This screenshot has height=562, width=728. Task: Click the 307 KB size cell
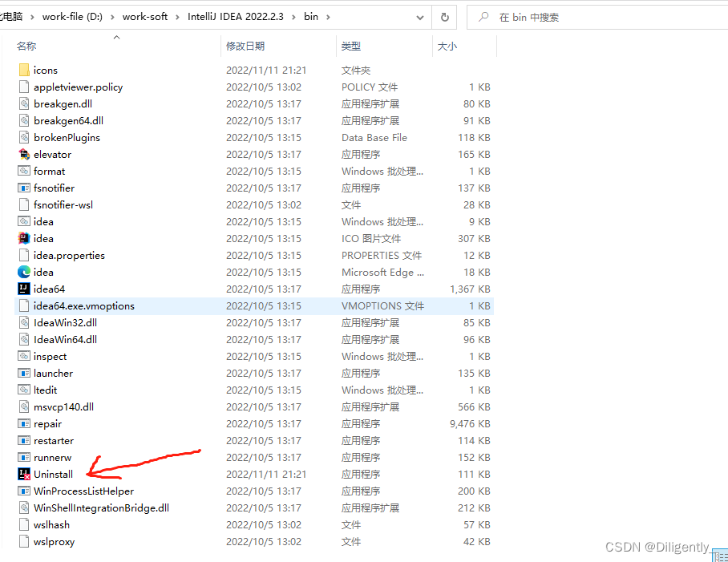coord(474,239)
